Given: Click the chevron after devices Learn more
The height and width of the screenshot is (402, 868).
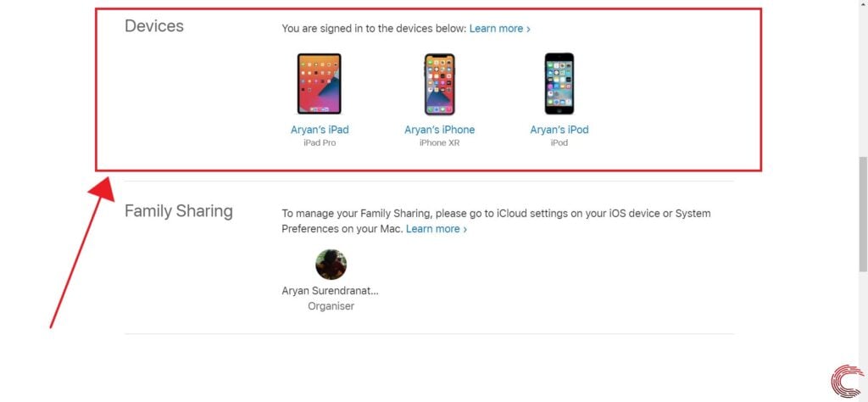Looking at the screenshot, I should click(x=529, y=29).
